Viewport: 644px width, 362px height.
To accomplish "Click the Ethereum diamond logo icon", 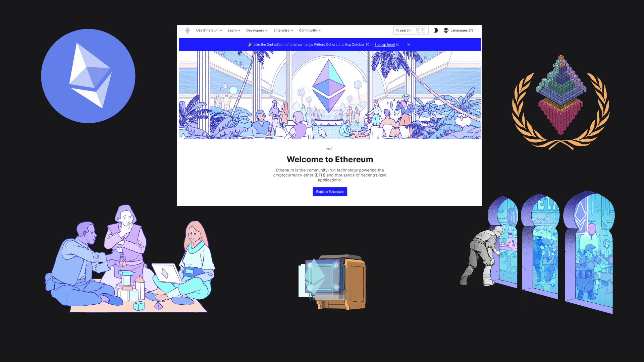I will 188,30.
